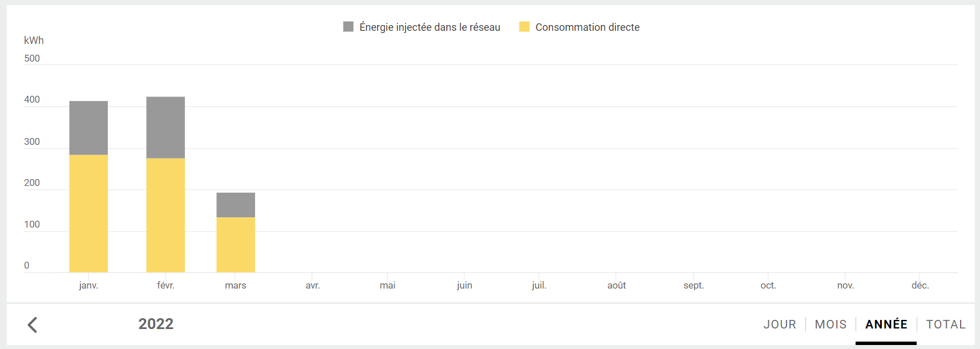The width and height of the screenshot is (980, 349).
Task: Go back to the previous year
Action: point(33,324)
